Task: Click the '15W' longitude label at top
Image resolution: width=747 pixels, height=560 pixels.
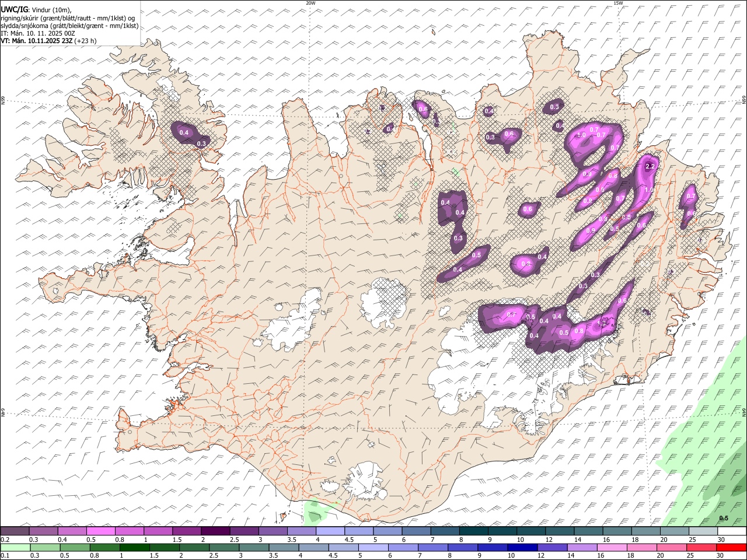Action: 618,3
